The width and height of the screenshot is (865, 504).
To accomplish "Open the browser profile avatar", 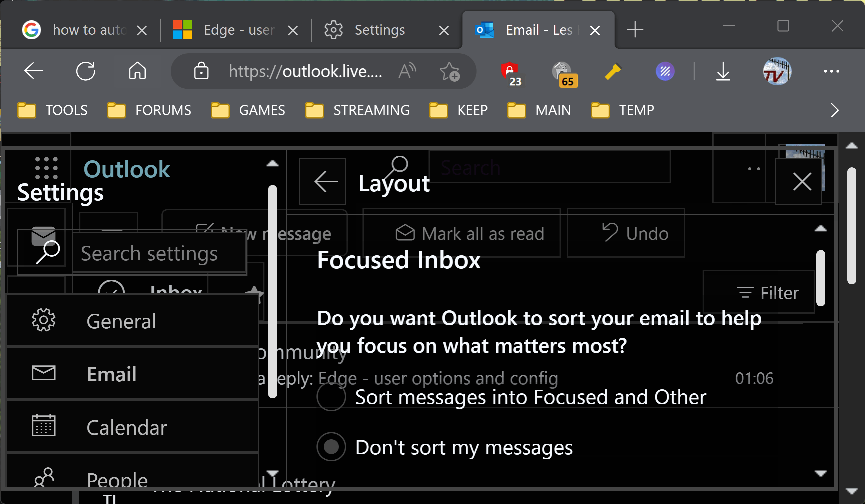I will pyautogui.click(x=777, y=71).
